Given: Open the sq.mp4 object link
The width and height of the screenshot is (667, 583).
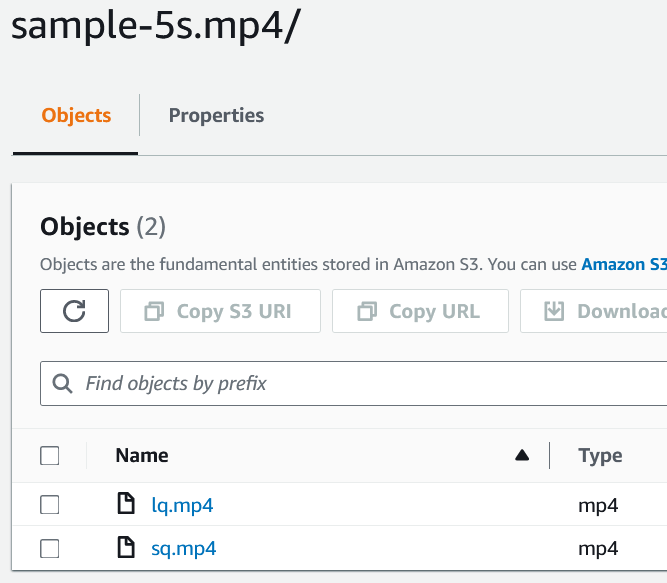Looking at the screenshot, I should [x=184, y=548].
